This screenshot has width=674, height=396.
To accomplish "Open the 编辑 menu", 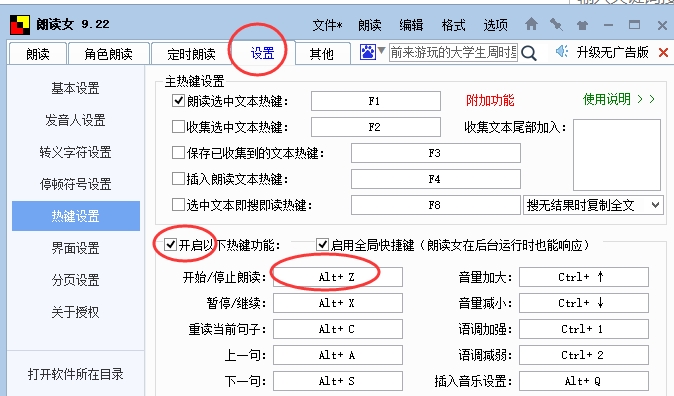I will point(411,25).
